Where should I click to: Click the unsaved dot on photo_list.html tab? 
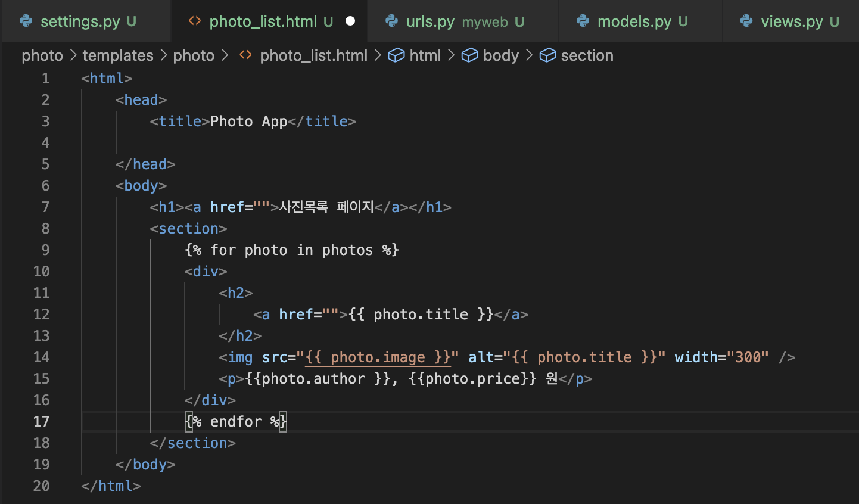(x=350, y=21)
